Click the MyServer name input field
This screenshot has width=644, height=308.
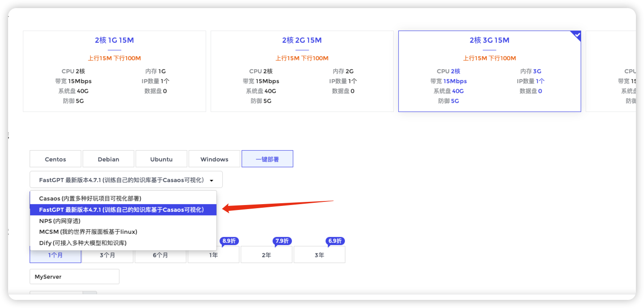[75, 277]
